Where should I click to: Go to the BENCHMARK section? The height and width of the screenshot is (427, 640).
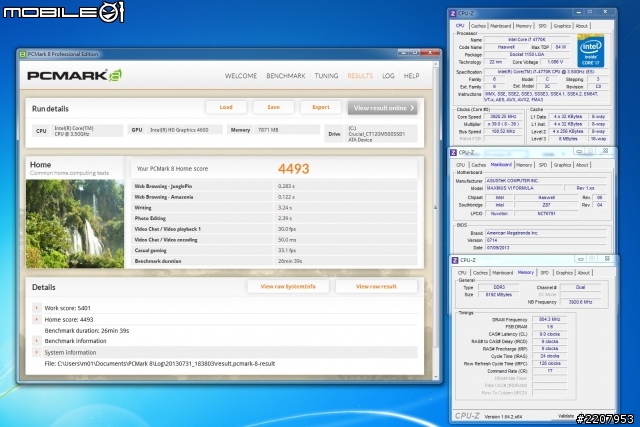click(286, 76)
